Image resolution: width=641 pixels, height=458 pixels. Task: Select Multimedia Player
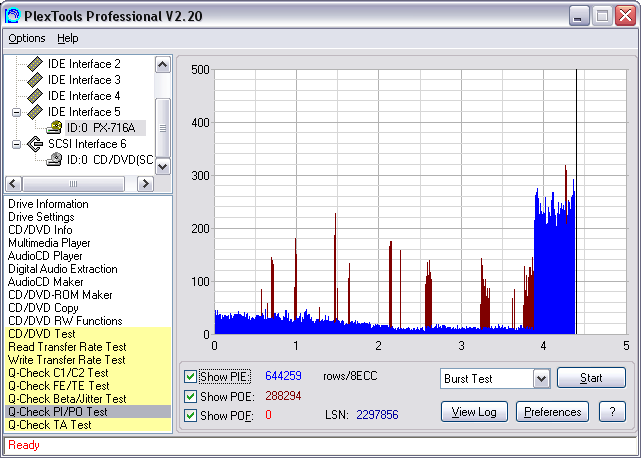pyautogui.click(x=49, y=243)
